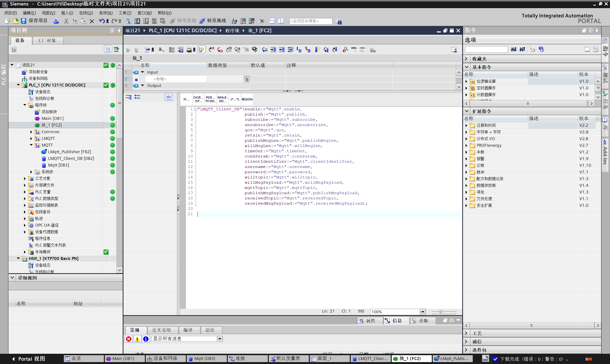610x364 pixels.
Task: Toggle the error messages filter
Action: tap(128, 339)
